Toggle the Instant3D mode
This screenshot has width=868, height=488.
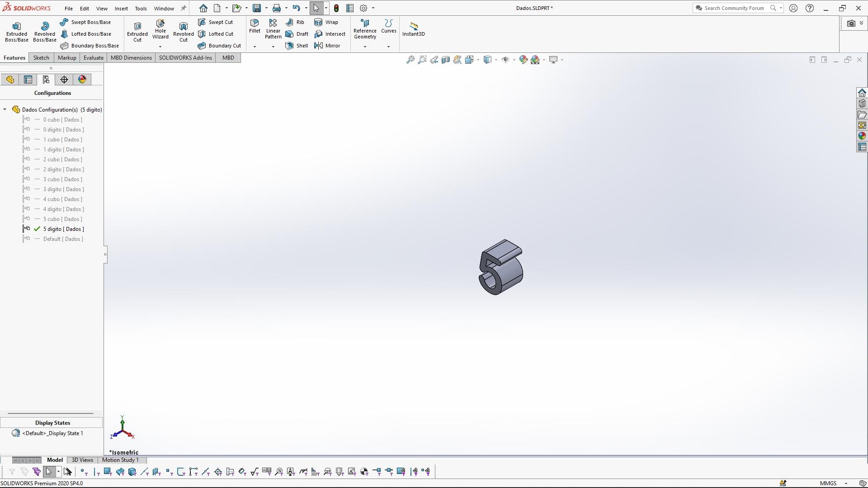point(414,29)
